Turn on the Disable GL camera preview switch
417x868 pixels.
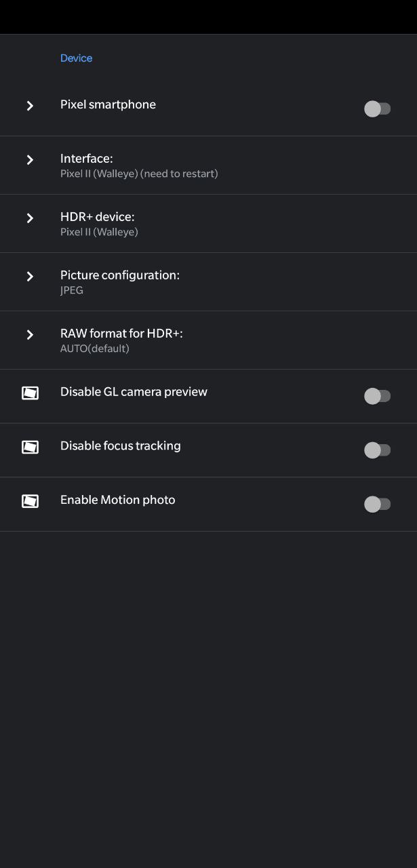pyautogui.click(x=378, y=396)
